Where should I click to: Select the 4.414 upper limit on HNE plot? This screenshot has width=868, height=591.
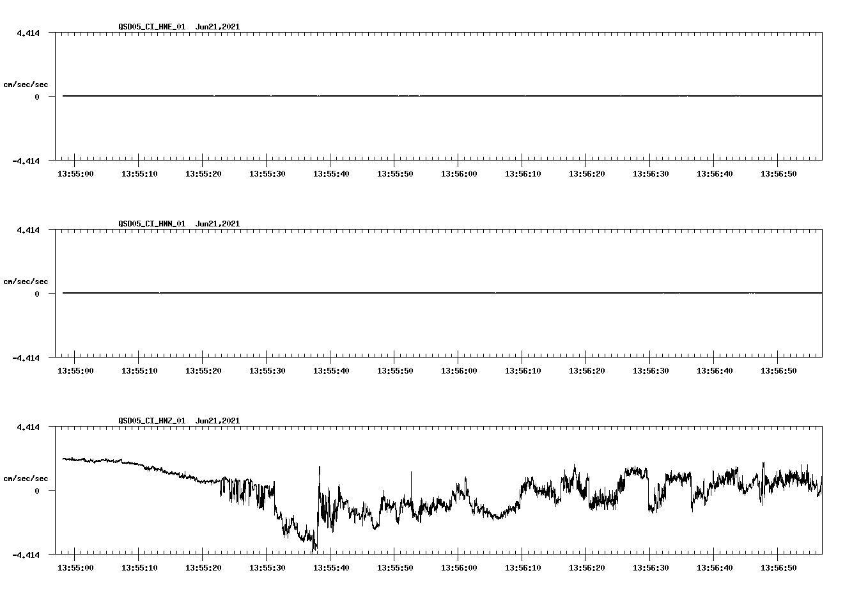(28, 33)
